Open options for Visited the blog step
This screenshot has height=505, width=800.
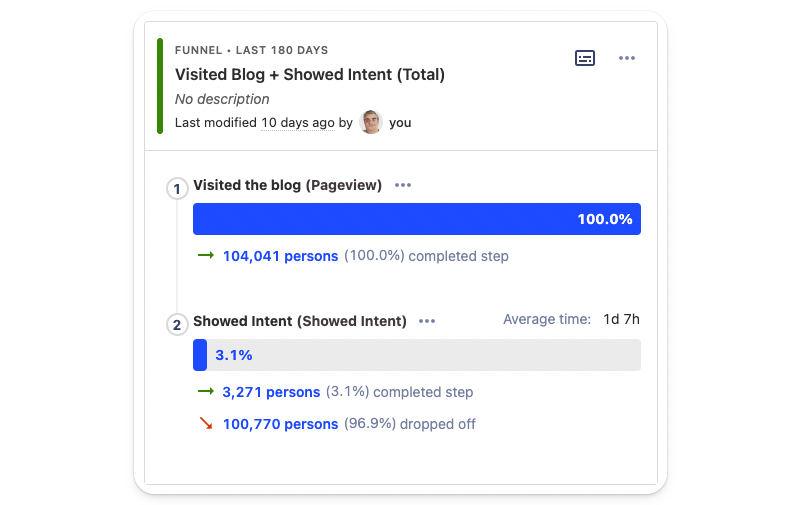403,185
